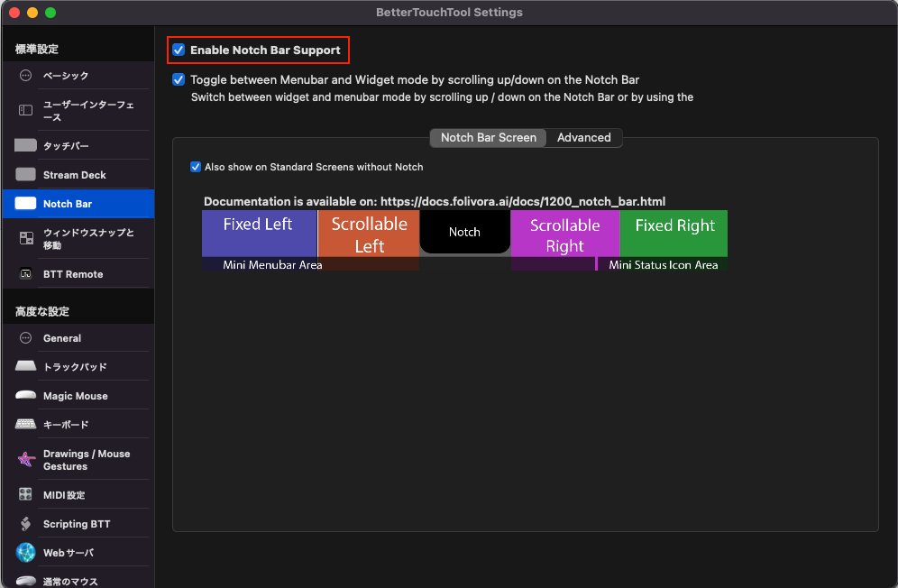Click the 高度な設定 section header

pyautogui.click(x=42, y=311)
